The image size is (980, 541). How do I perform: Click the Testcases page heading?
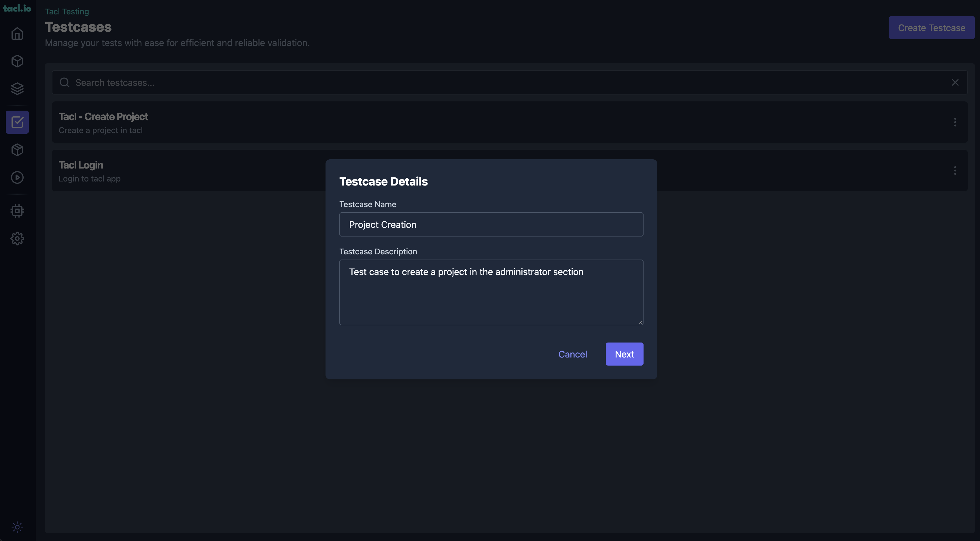click(78, 27)
